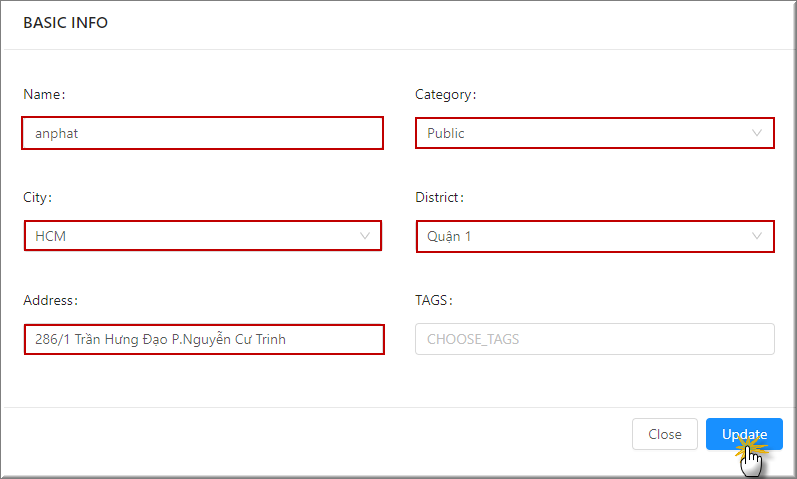Image resolution: width=797 pixels, height=479 pixels.
Task: Click the City: label
Action: (x=38, y=197)
